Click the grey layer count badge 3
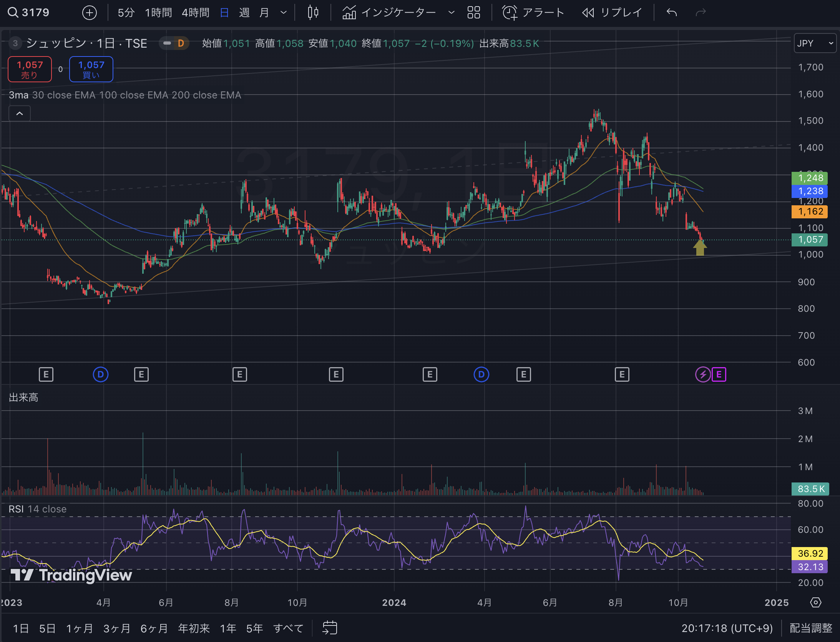 click(15, 43)
